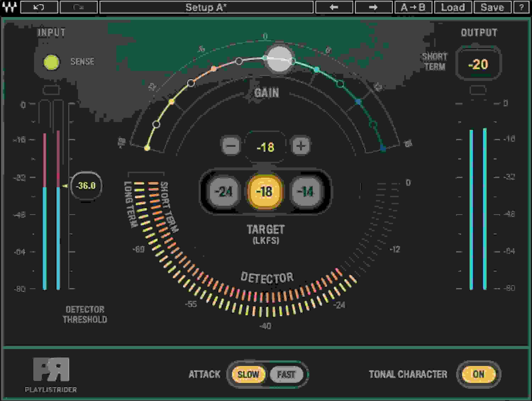Screen dimensions: 532x401
Task: Open the Setup A preset menu
Action: pyautogui.click(x=206, y=7)
